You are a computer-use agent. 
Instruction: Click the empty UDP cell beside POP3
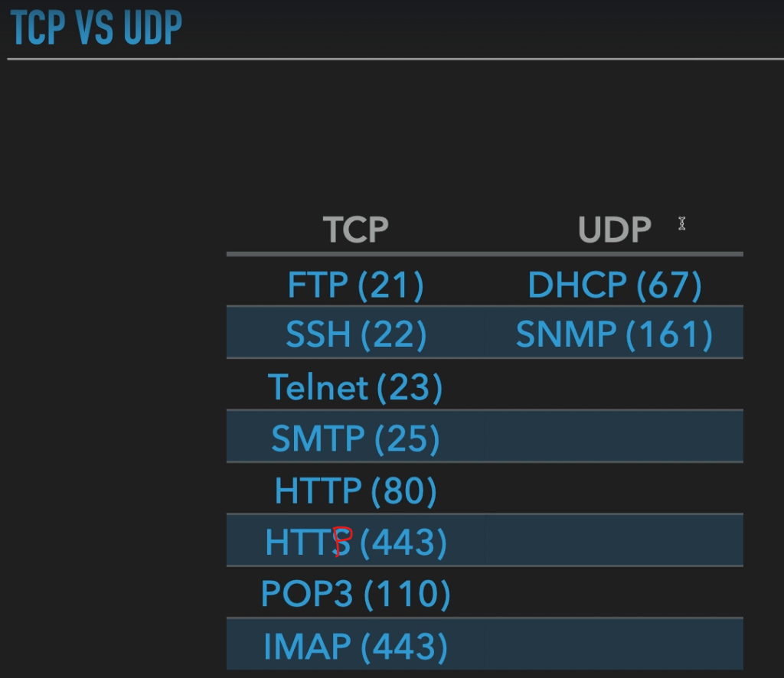click(x=615, y=592)
